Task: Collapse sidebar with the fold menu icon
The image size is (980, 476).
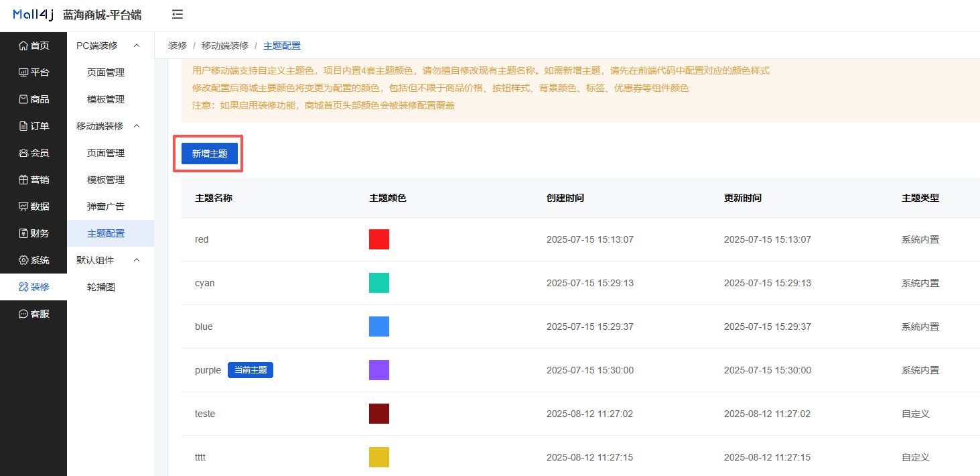Action: [x=178, y=15]
